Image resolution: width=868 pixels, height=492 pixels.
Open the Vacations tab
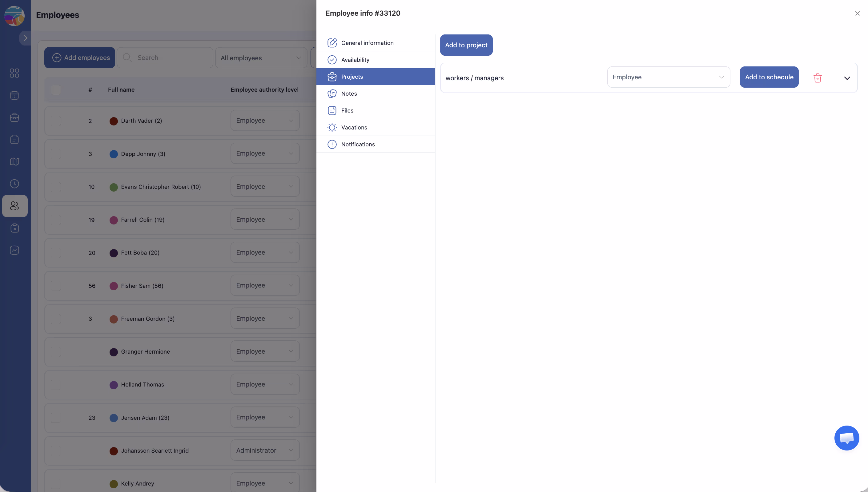coord(354,127)
